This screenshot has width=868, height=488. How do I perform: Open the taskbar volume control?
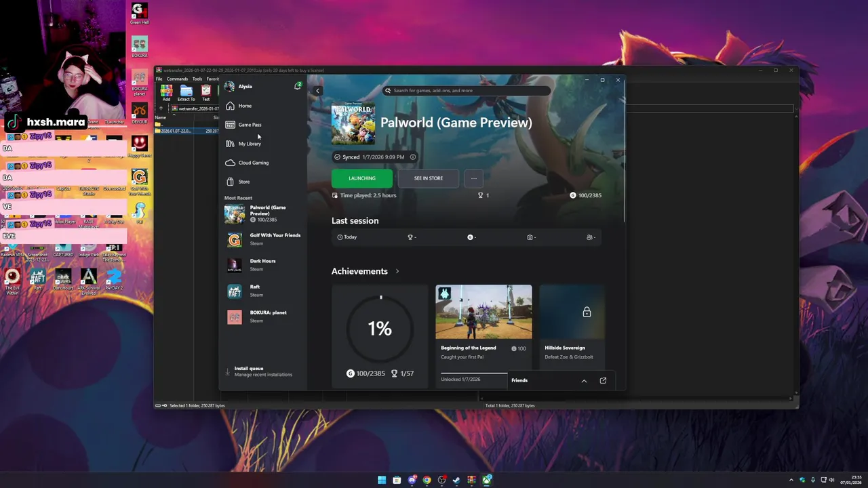(x=831, y=481)
